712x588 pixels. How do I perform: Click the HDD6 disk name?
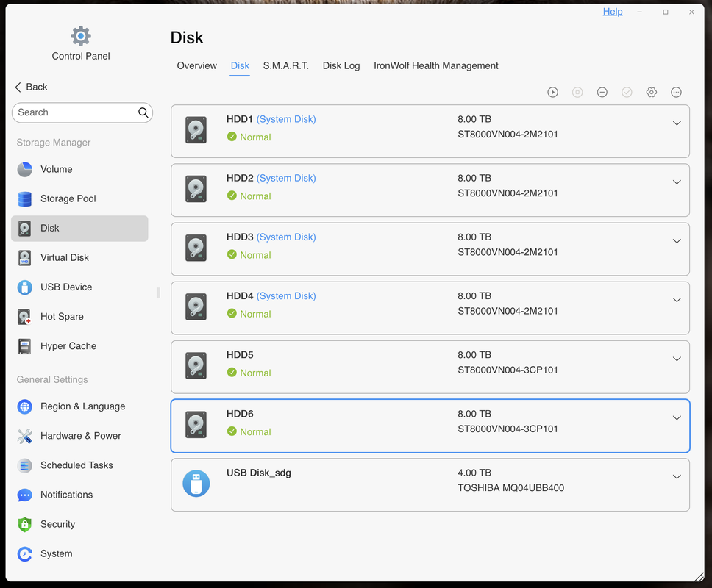pos(240,414)
